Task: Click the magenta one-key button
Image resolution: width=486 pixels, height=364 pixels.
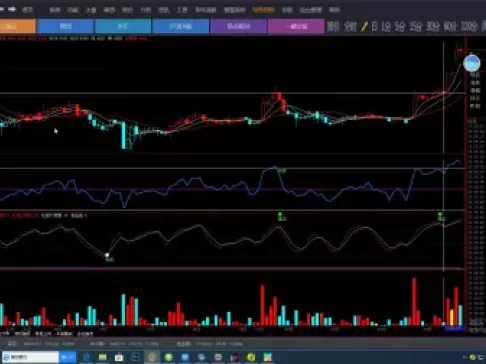Action: (x=296, y=26)
